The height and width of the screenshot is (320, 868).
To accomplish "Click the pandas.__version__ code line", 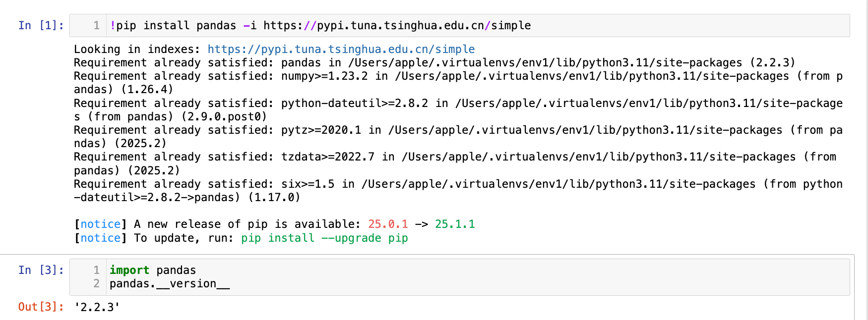I will [x=170, y=283].
